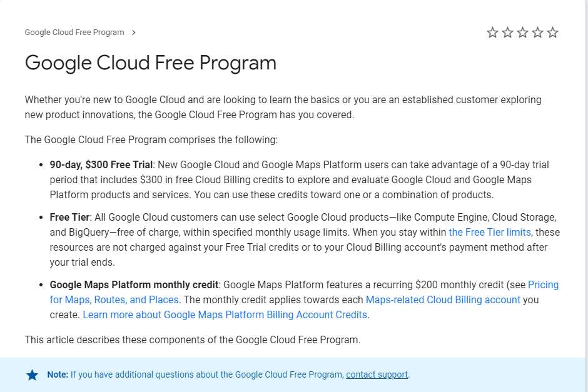Click the contact support link
This screenshot has width=588, height=392.
pyautogui.click(x=377, y=374)
